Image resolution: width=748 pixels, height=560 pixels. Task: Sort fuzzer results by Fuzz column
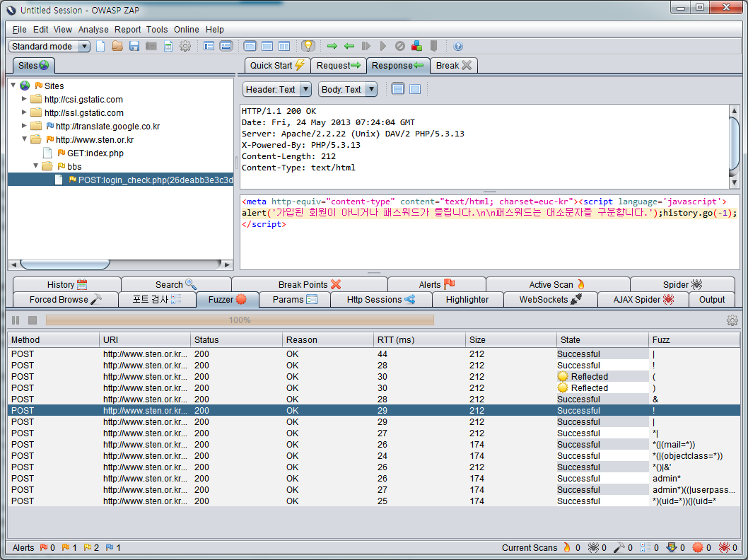point(694,339)
